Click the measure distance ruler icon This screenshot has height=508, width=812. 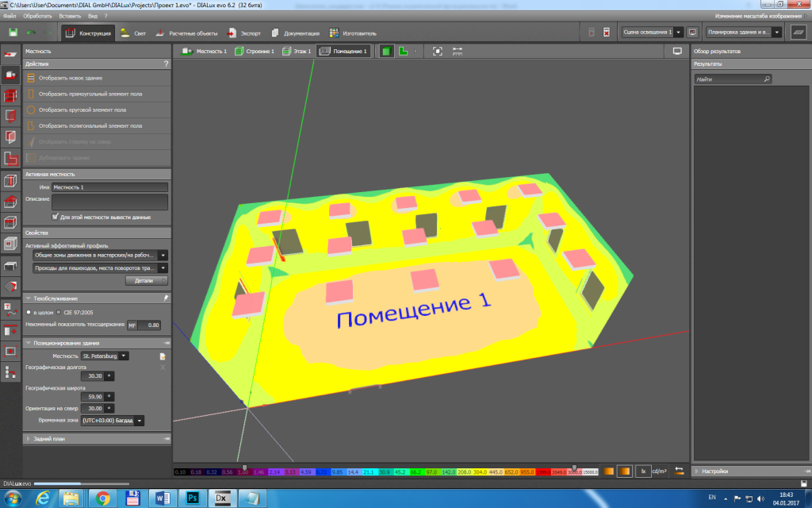(x=458, y=52)
